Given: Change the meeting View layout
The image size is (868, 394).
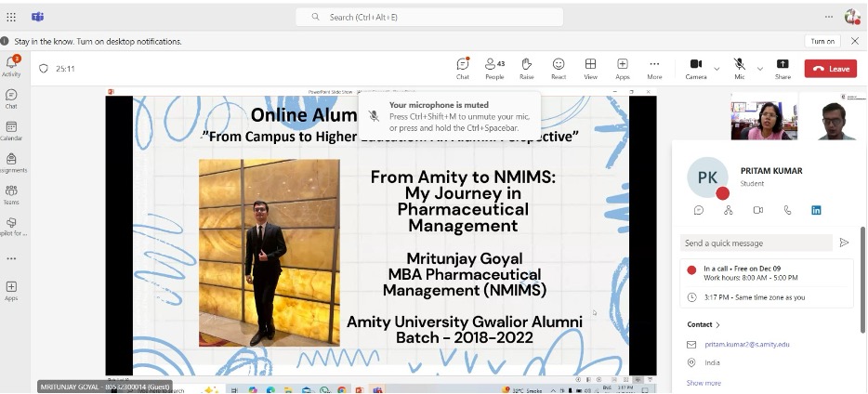Looking at the screenshot, I should [591, 69].
